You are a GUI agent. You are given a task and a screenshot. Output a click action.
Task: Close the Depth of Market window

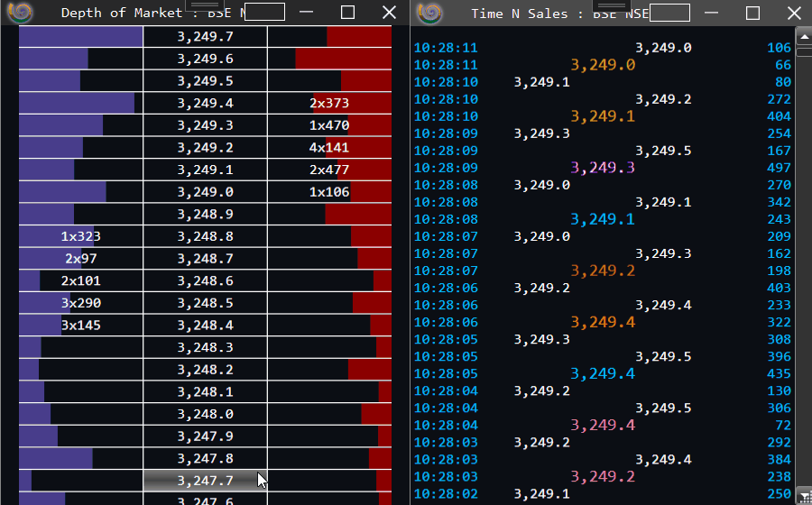tap(389, 13)
